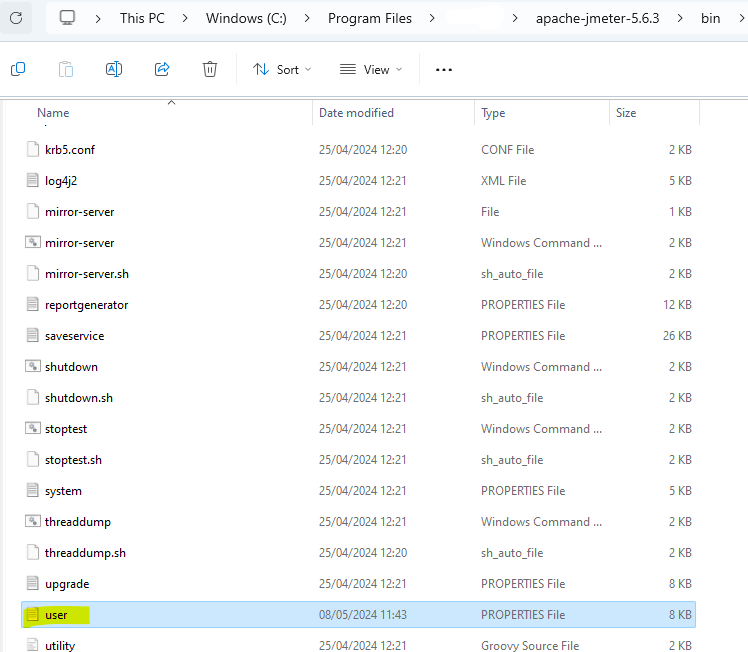Image resolution: width=748 pixels, height=652 pixels.
Task: Select the utility Groovy file icon
Action: tap(32, 645)
